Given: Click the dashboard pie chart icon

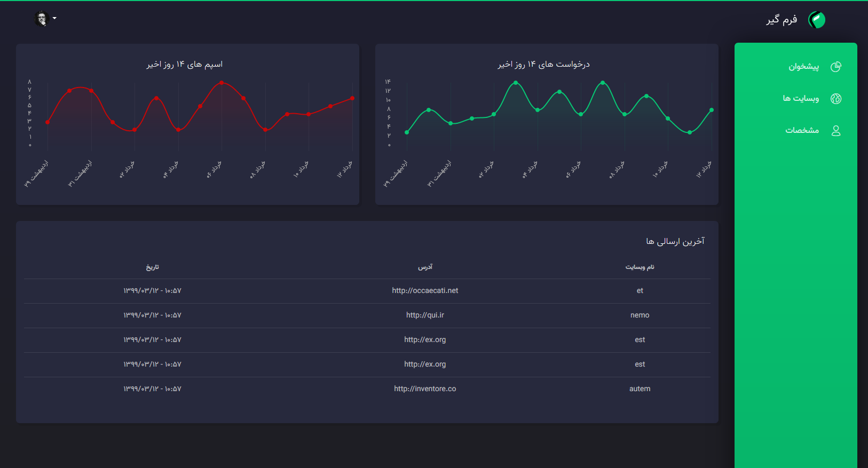Looking at the screenshot, I should (836, 67).
